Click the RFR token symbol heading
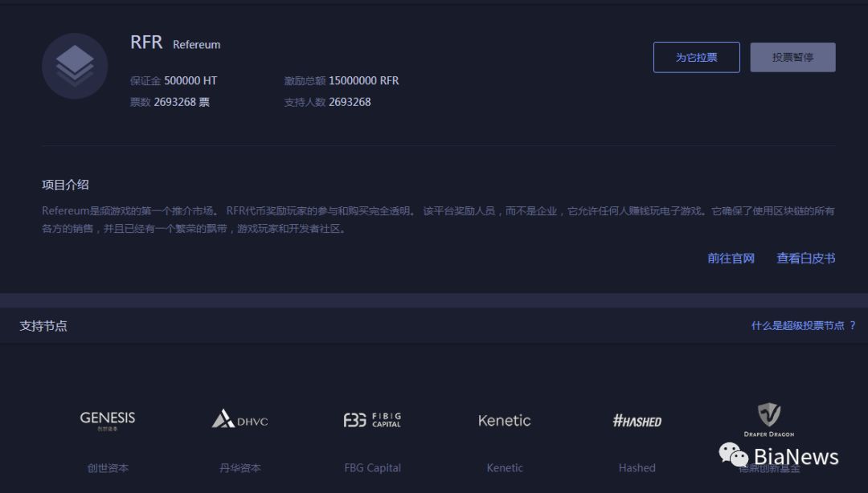 [x=146, y=42]
